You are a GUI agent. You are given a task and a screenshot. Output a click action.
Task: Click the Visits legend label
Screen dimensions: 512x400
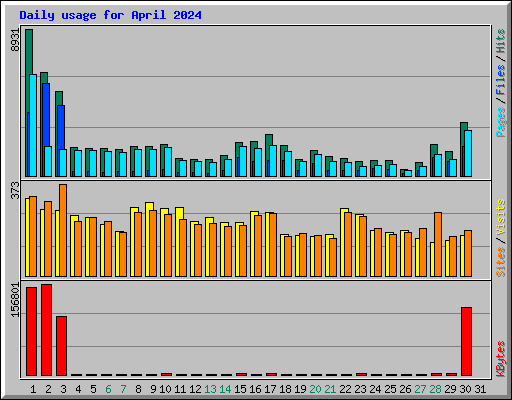click(500, 218)
